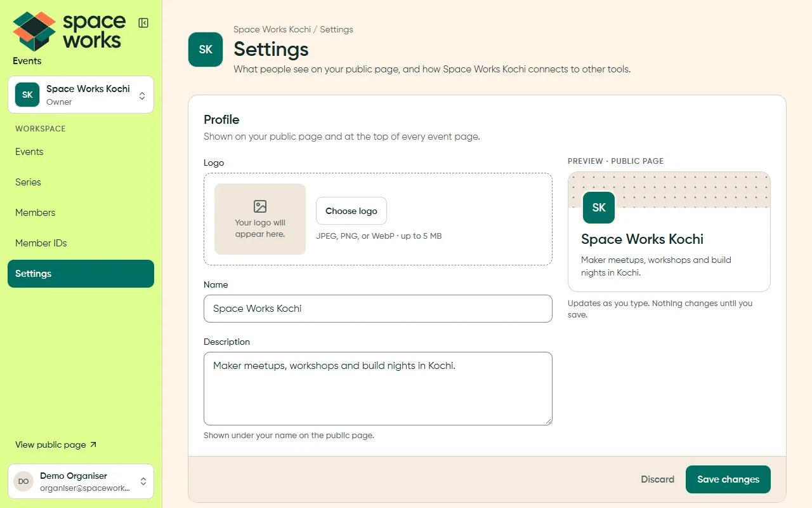Image resolution: width=812 pixels, height=508 pixels.
Task: Click the image placeholder icon in logo area
Action: pos(260,206)
